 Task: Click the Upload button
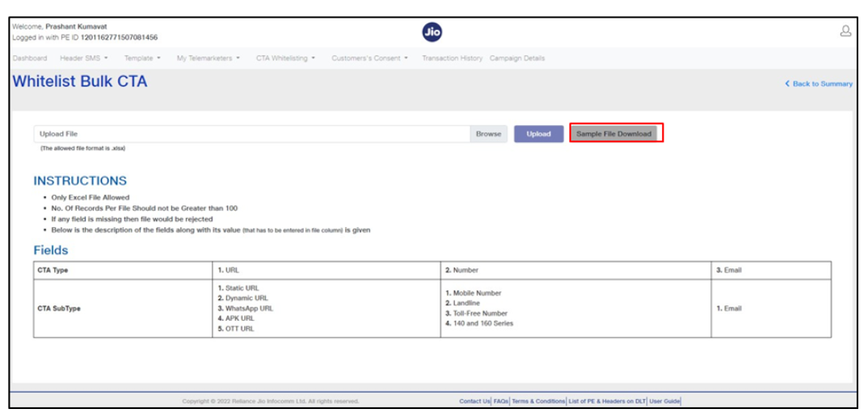(x=538, y=134)
